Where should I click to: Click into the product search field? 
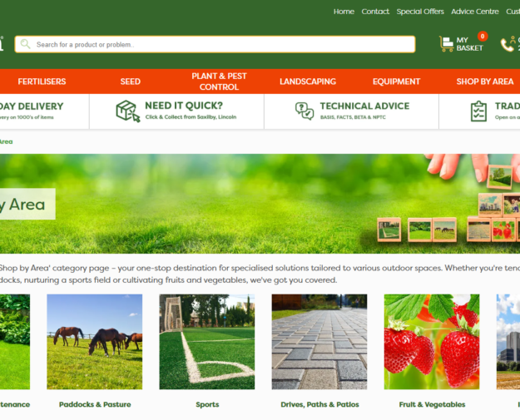point(220,44)
